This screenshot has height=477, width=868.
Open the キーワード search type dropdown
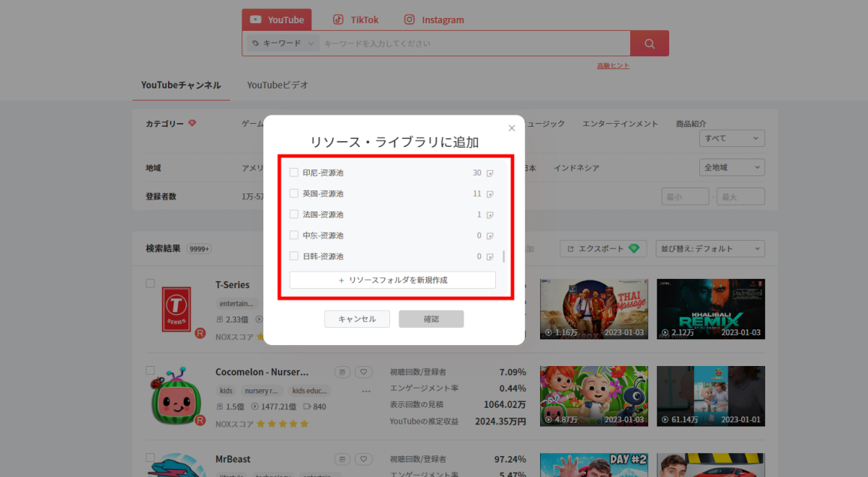click(283, 43)
